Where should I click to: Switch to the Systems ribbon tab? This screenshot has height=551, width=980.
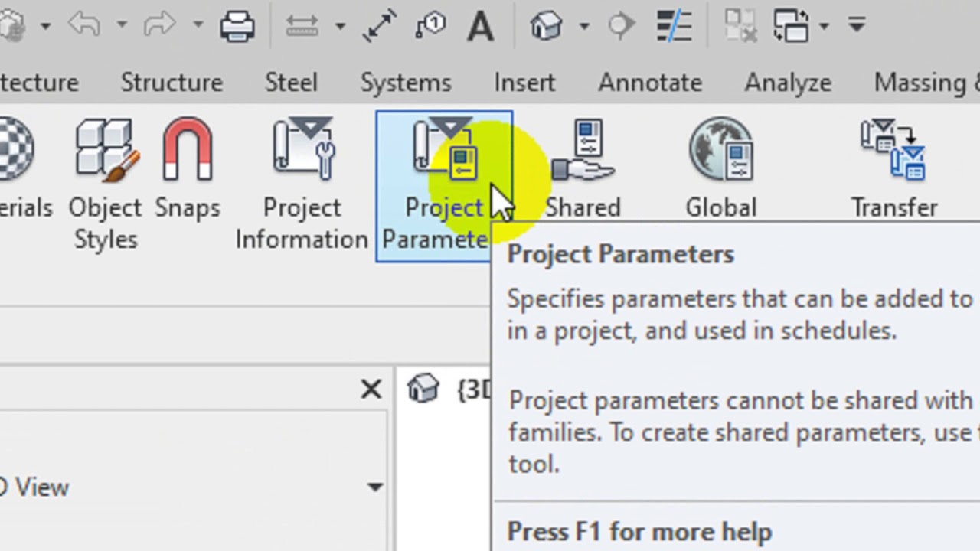tap(406, 83)
